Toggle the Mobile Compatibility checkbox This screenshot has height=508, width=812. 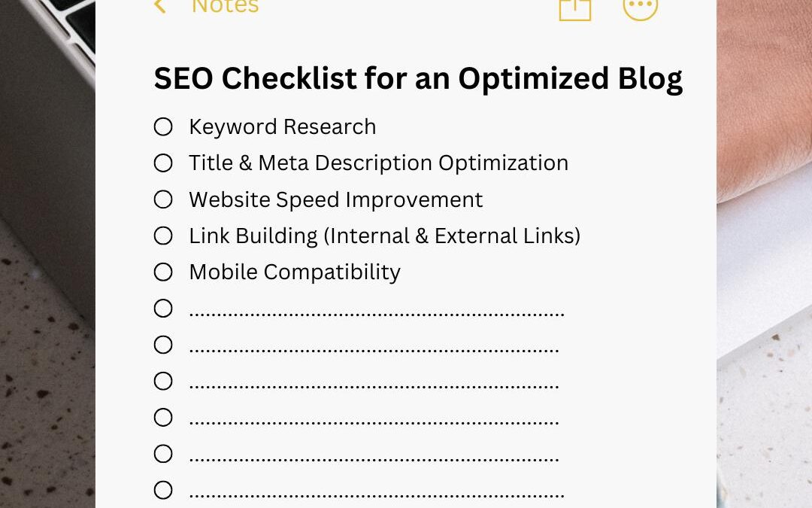coord(163,272)
